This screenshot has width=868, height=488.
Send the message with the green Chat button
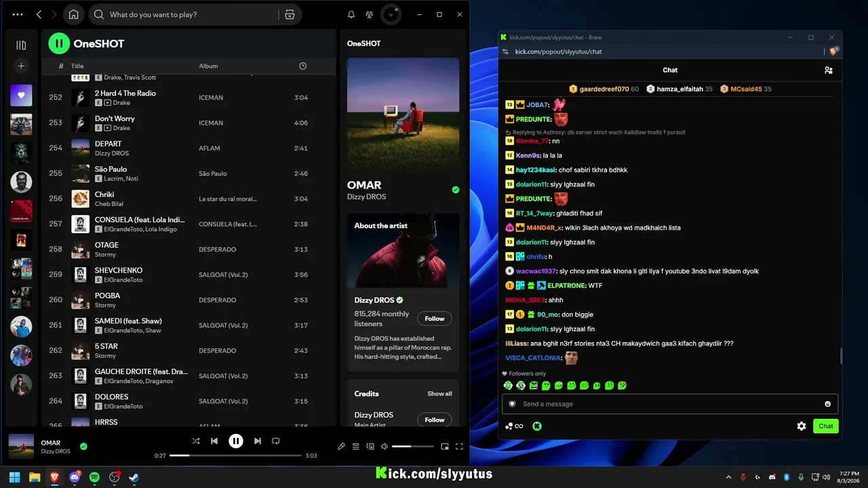pyautogui.click(x=826, y=426)
